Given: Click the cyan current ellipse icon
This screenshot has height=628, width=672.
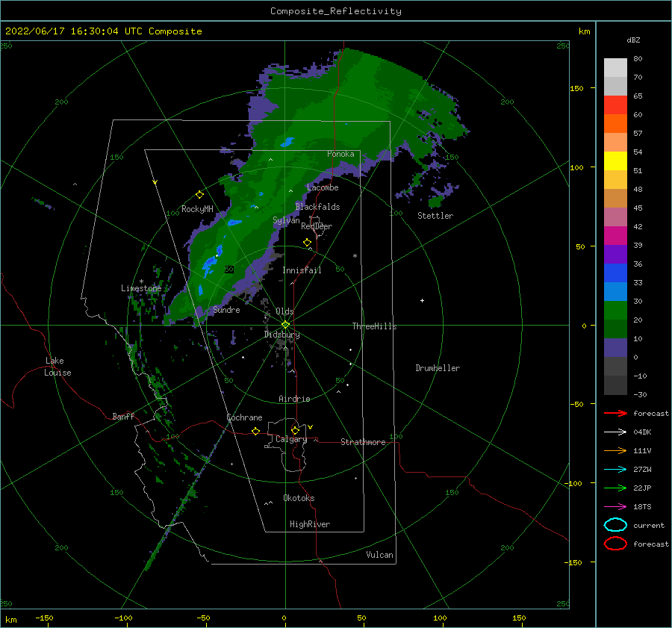Looking at the screenshot, I should [x=615, y=525].
